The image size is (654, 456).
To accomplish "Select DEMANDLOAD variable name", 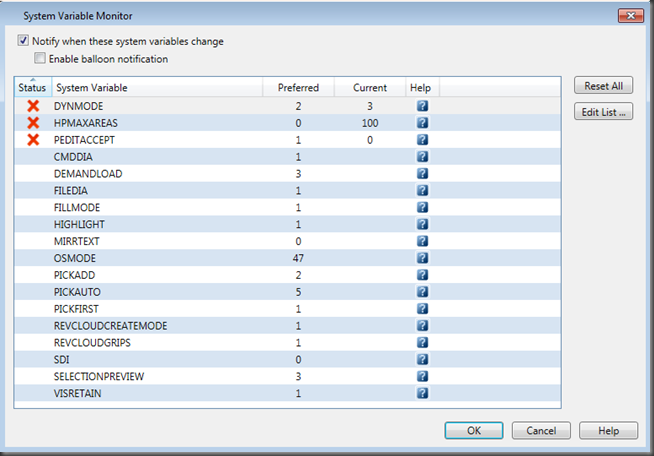I will [x=88, y=174].
